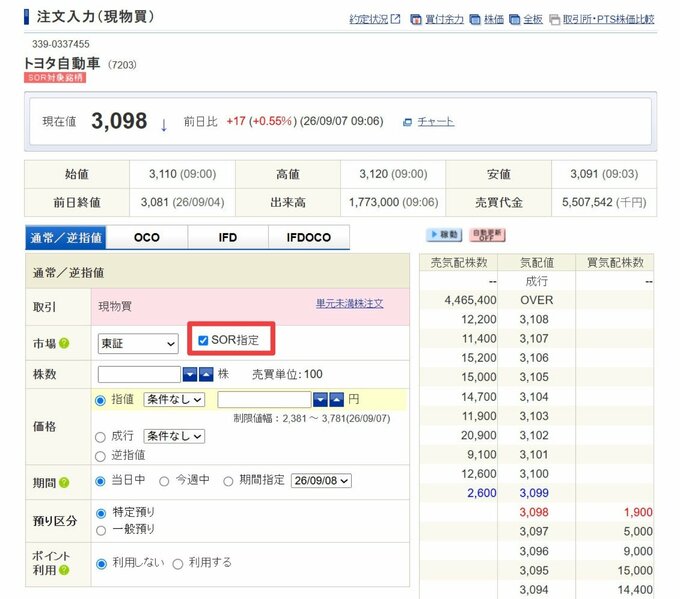Select the 一般預り radio button
This screenshot has width=680, height=599.
[101, 530]
